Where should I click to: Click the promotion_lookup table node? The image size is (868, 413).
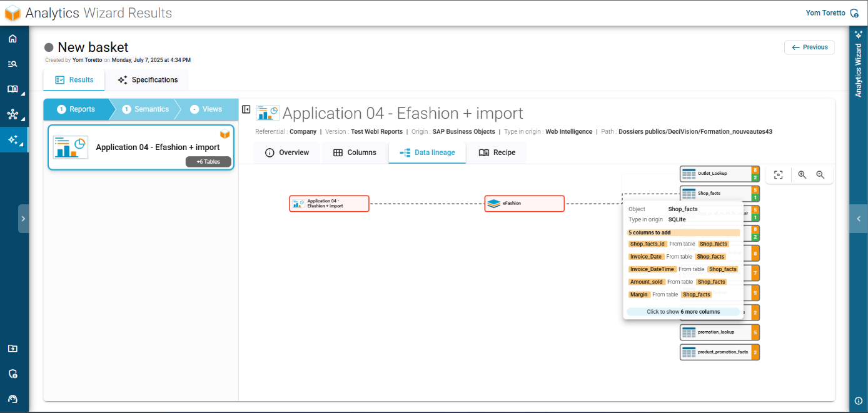(720, 332)
